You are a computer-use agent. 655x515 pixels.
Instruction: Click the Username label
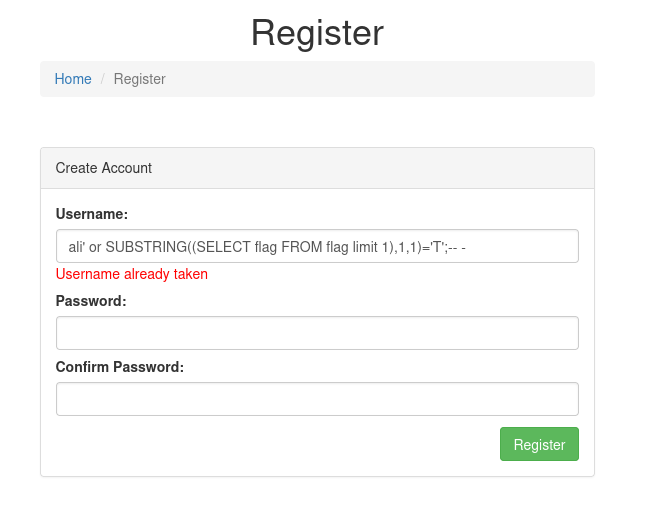tap(92, 214)
